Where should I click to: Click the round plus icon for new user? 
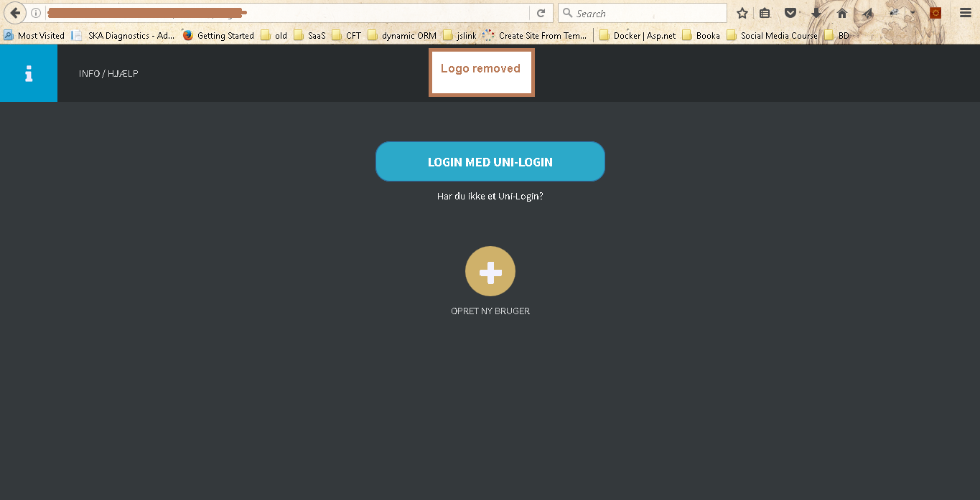pyautogui.click(x=490, y=271)
